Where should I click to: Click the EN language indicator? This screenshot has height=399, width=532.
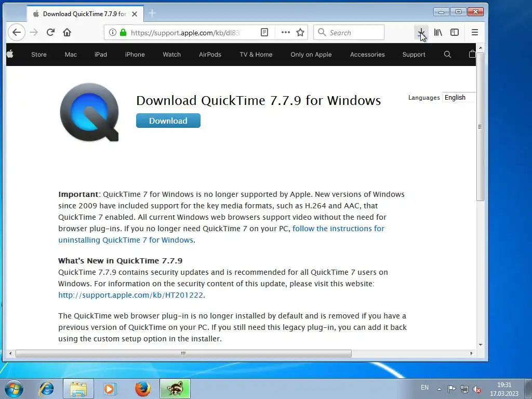(x=424, y=388)
